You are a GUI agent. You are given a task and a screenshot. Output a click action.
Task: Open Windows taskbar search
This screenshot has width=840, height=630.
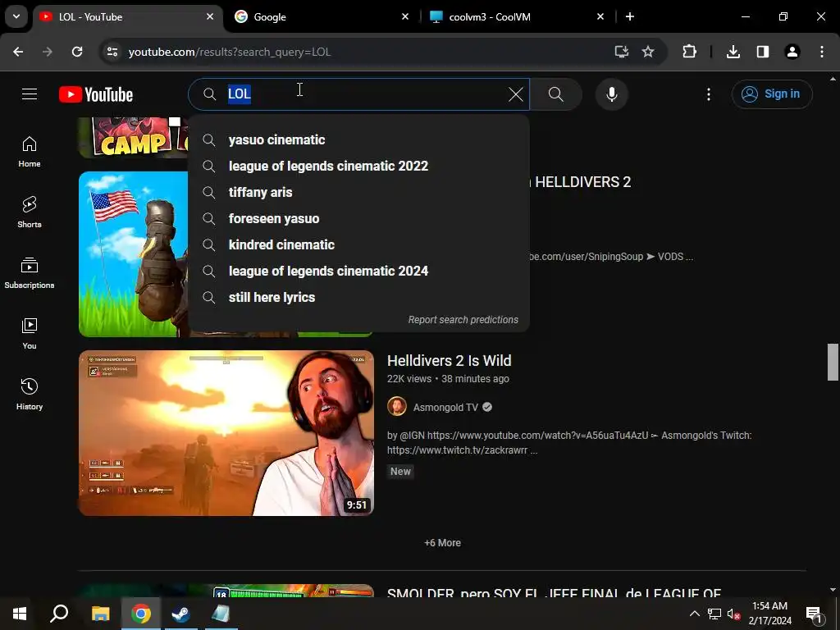pyautogui.click(x=59, y=614)
